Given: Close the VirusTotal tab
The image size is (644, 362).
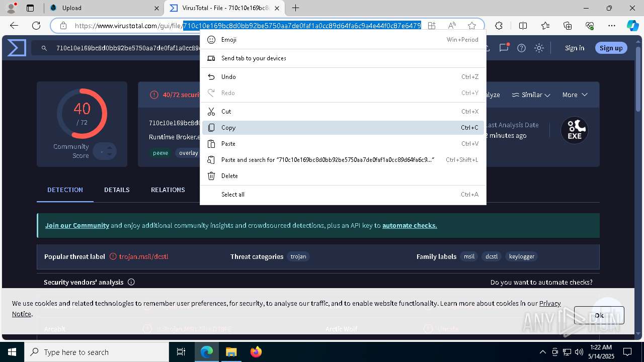Looking at the screenshot, I should point(277,8).
